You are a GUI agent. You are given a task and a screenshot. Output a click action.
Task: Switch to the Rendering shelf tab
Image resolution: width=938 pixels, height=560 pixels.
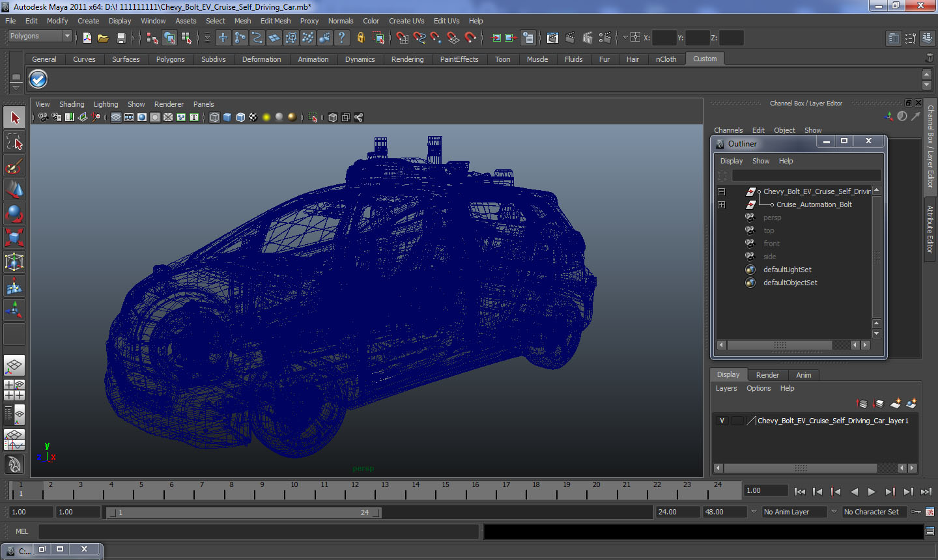tap(407, 59)
